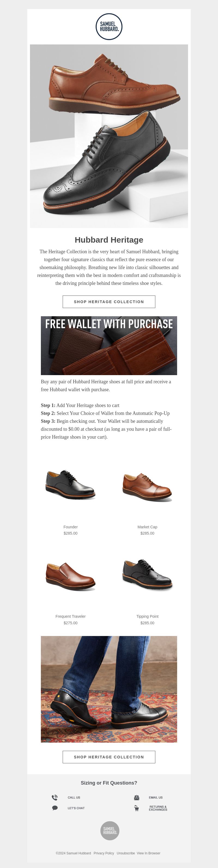Click the Samuel Hubbard logo at top
Screen dimensions: 218x868
(109, 27)
